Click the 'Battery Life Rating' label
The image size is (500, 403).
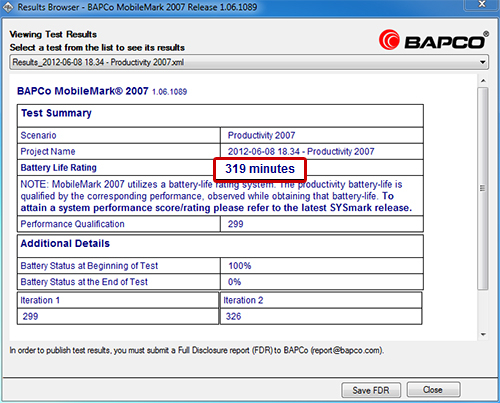click(x=59, y=168)
